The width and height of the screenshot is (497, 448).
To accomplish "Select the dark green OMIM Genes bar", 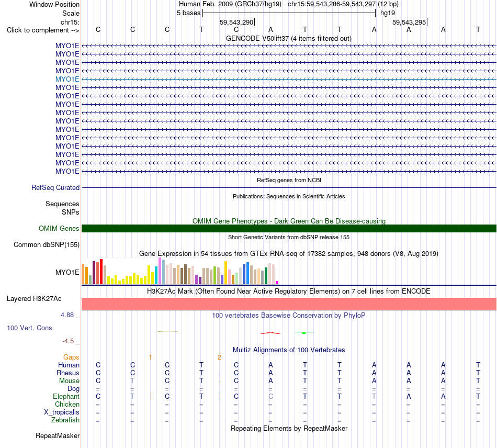I will (289, 228).
